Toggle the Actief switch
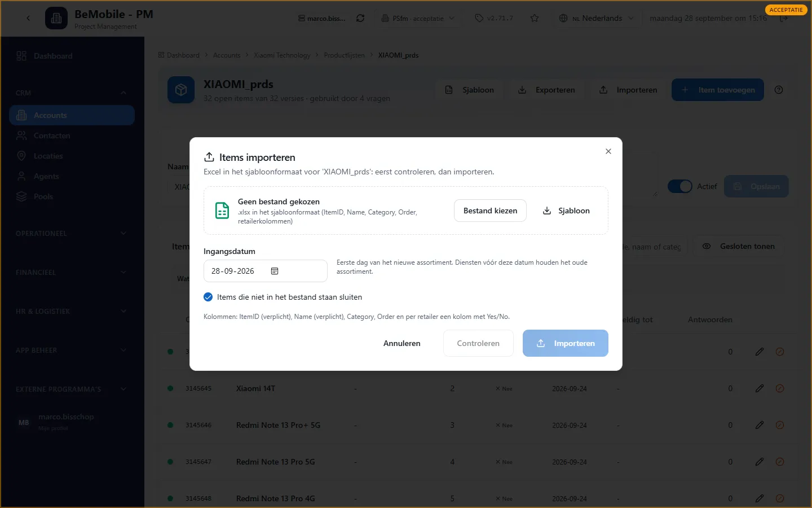 point(679,186)
